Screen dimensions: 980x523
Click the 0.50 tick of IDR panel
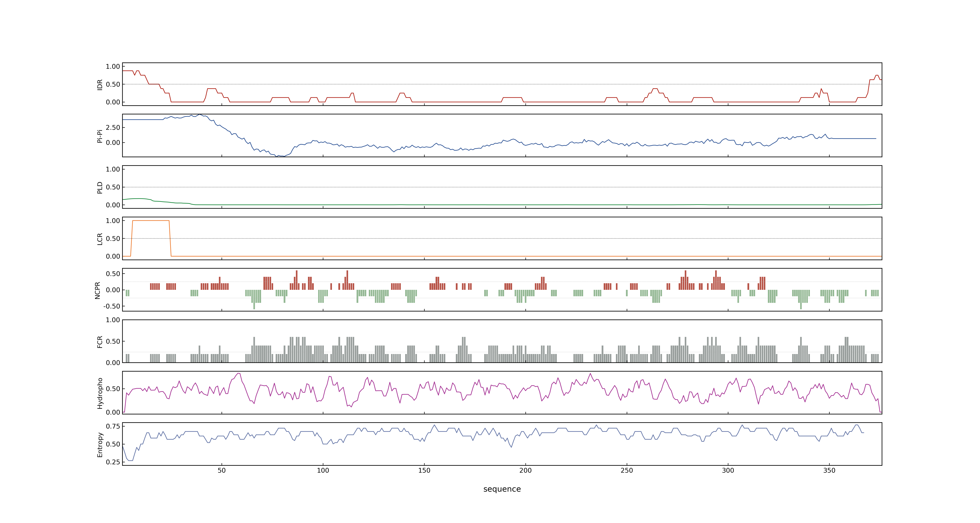coord(113,85)
